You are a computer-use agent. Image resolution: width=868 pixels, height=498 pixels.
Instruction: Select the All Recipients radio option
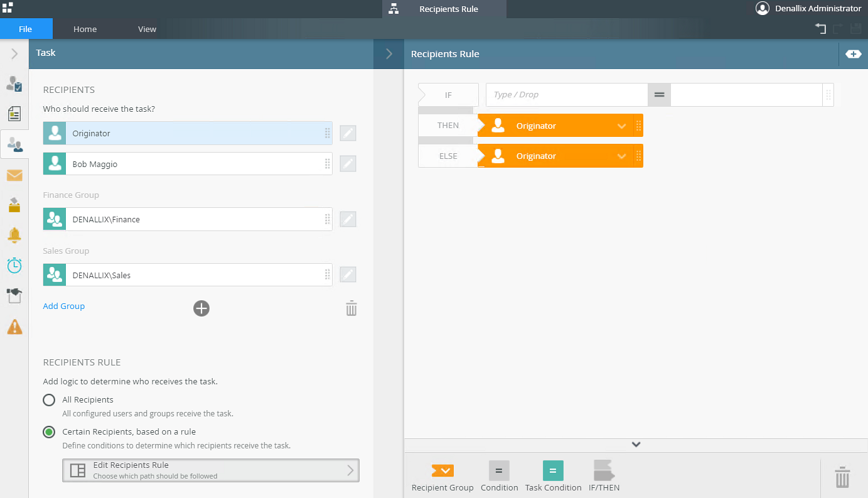pos(49,400)
